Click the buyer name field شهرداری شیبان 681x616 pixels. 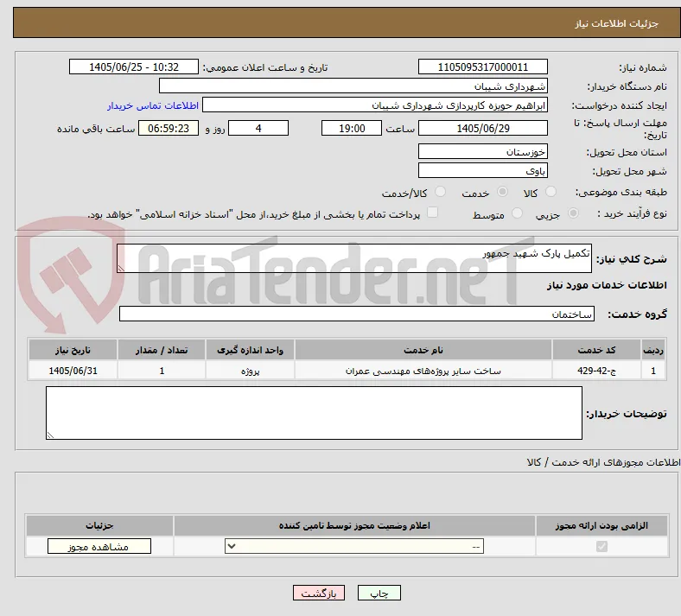[x=353, y=86]
